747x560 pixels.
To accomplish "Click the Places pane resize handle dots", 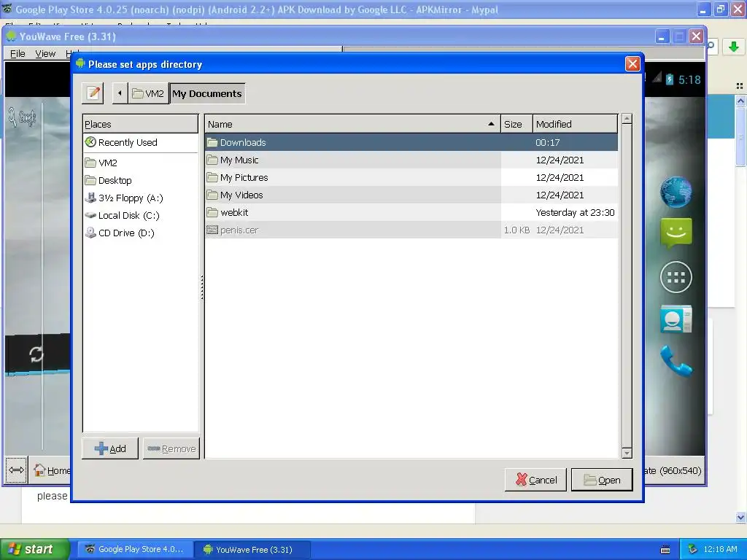I will tap(202, 287).
